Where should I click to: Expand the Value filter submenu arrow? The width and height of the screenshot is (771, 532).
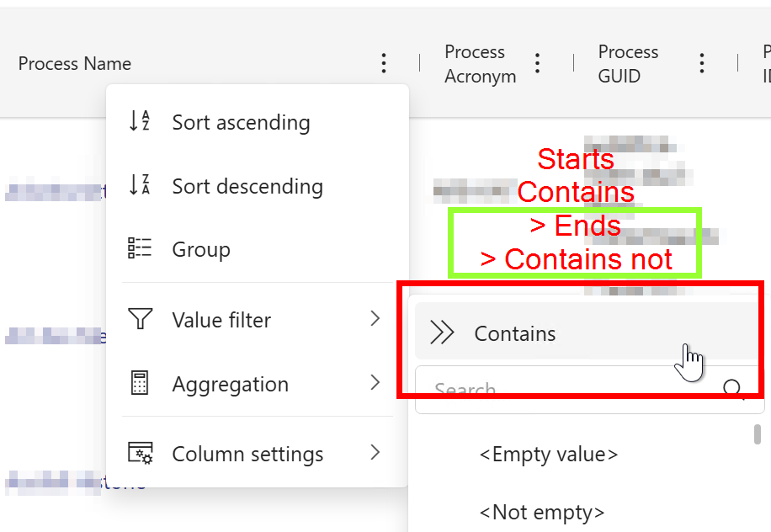[x=375, y=319]
